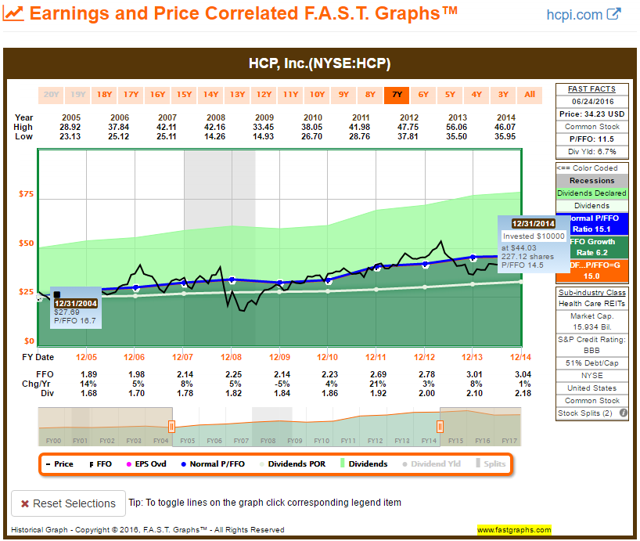Select the 6Y time range tab
Screen dimensions: 640x541
tap(423, 95)
